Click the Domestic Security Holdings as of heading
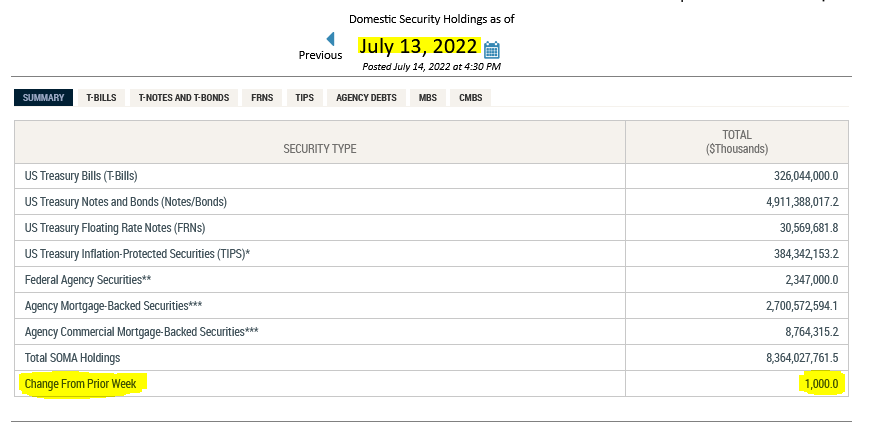Image resolution: width=873 pixels, height=425 pixels. click(431, 19)
